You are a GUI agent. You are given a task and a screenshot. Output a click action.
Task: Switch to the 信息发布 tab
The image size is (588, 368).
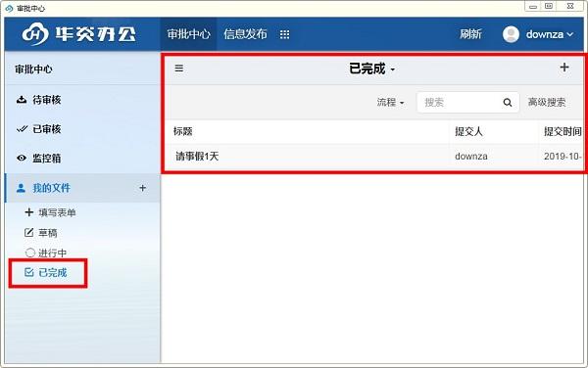pos(245,34)
